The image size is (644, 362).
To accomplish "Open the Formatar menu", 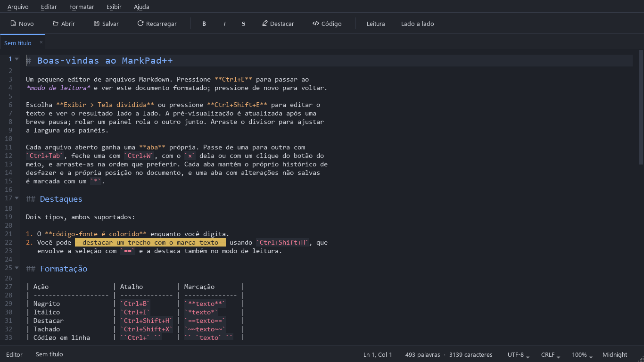I will pos(82,7).
